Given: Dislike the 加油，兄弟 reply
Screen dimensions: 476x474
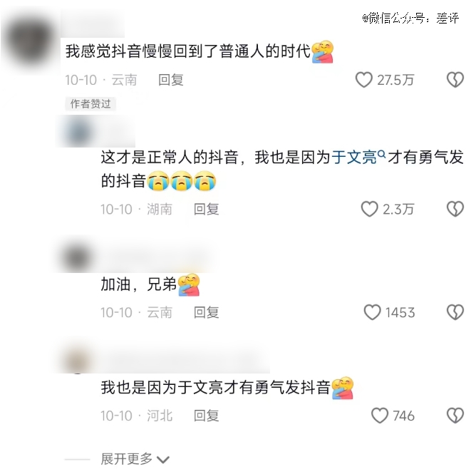Looking at the screenshot, I should tap(455, 312).
